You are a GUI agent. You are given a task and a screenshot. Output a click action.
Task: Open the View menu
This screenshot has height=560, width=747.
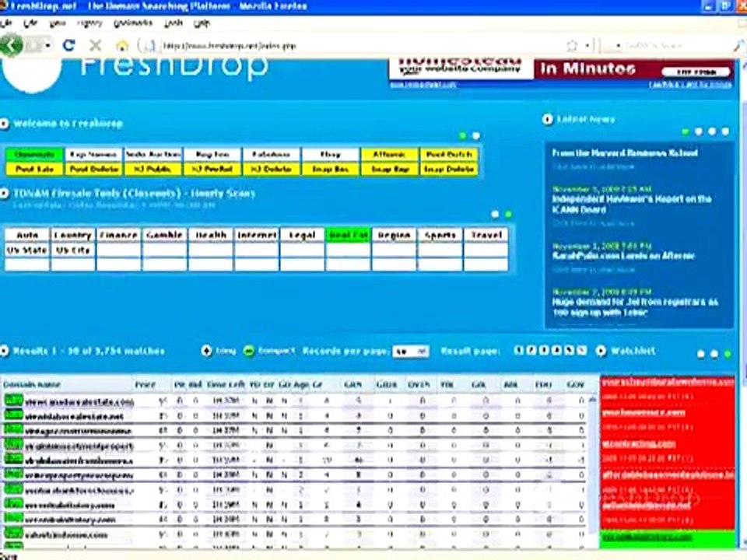[58, 23]
